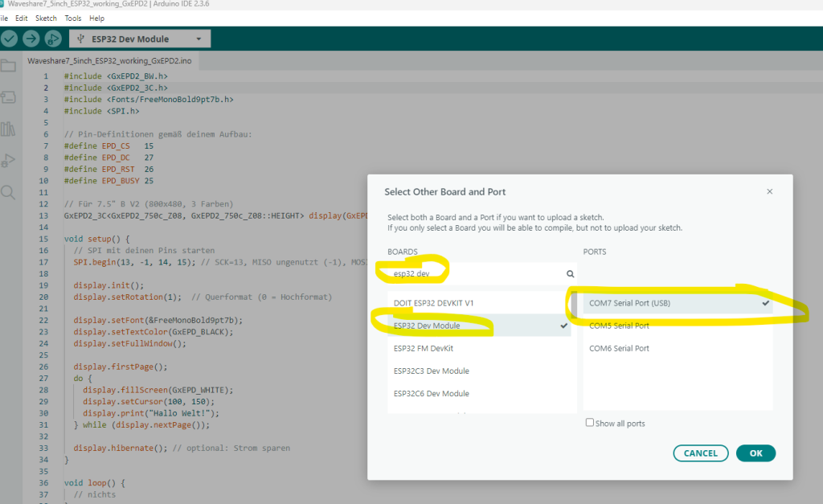Start the debugger with the Debug button
The height and width of the screenshot is (504, 823).
(53, 39)
